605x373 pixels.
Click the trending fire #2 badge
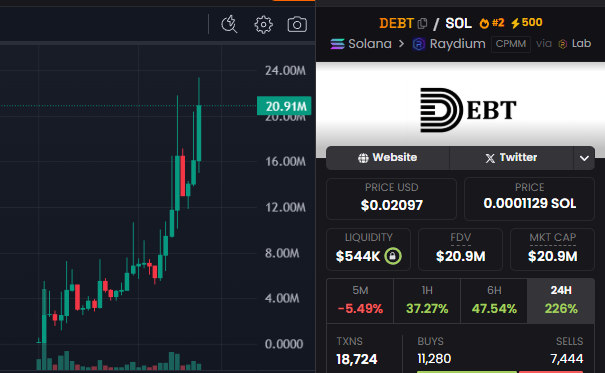[492, 23]
